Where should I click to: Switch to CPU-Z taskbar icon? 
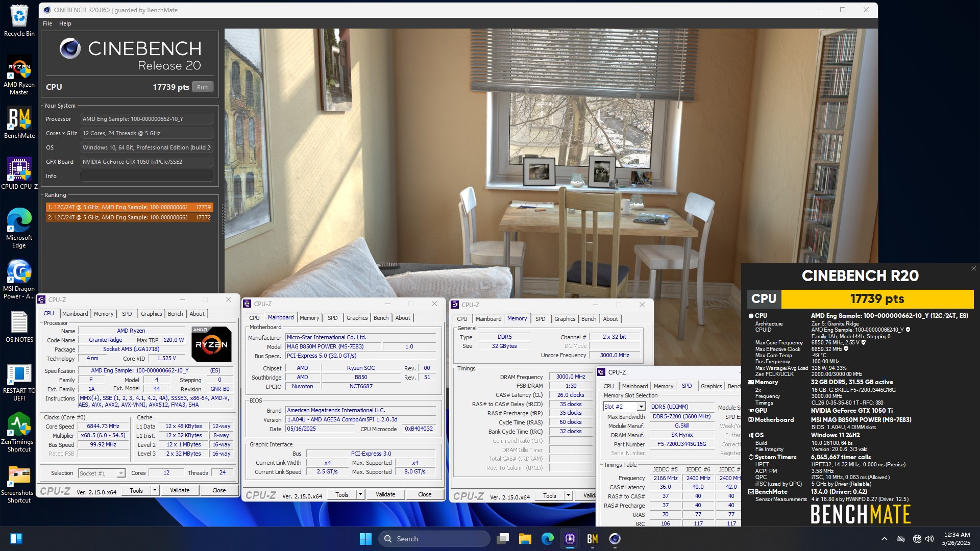(x=570, y=539)
